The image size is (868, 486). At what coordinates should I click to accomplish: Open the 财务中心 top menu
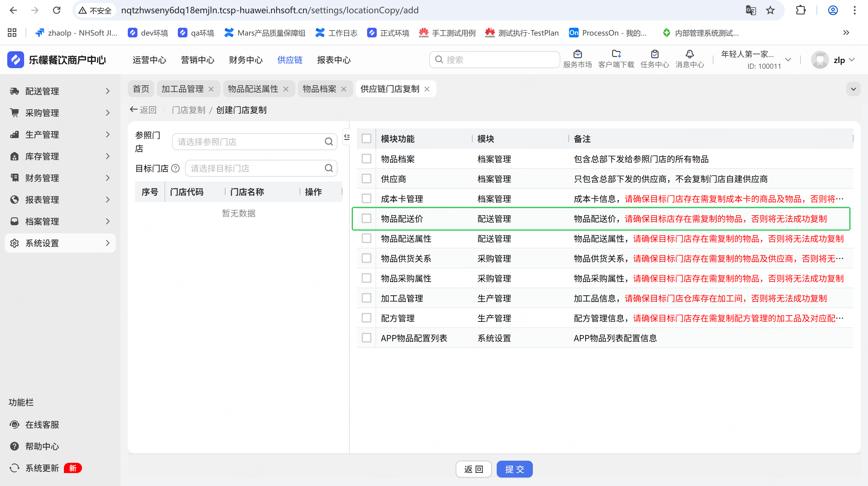246,60
